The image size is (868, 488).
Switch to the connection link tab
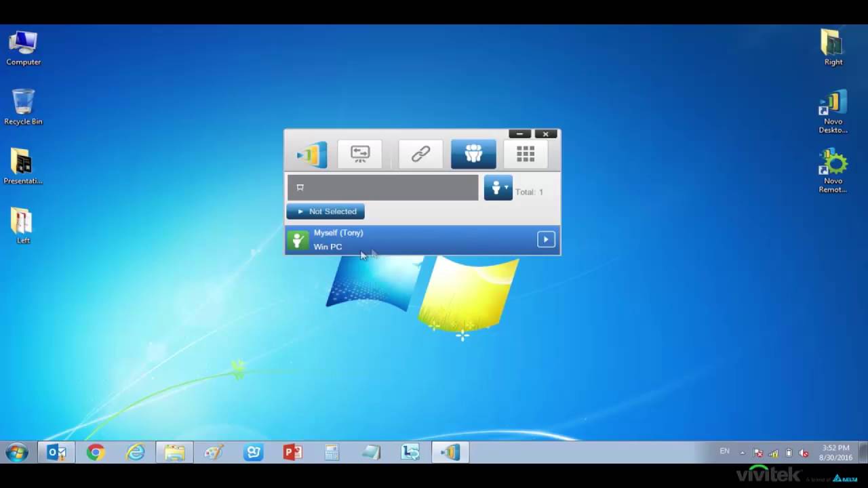tap(420, 154)
